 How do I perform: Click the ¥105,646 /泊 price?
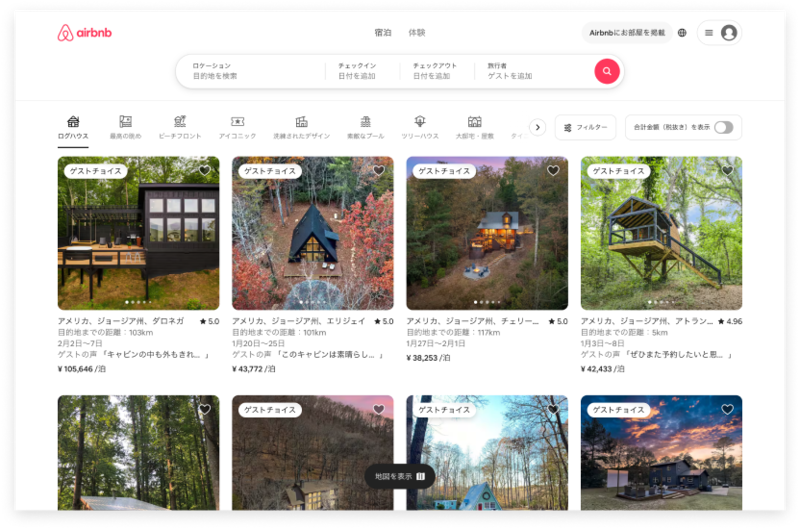(82, 369)
